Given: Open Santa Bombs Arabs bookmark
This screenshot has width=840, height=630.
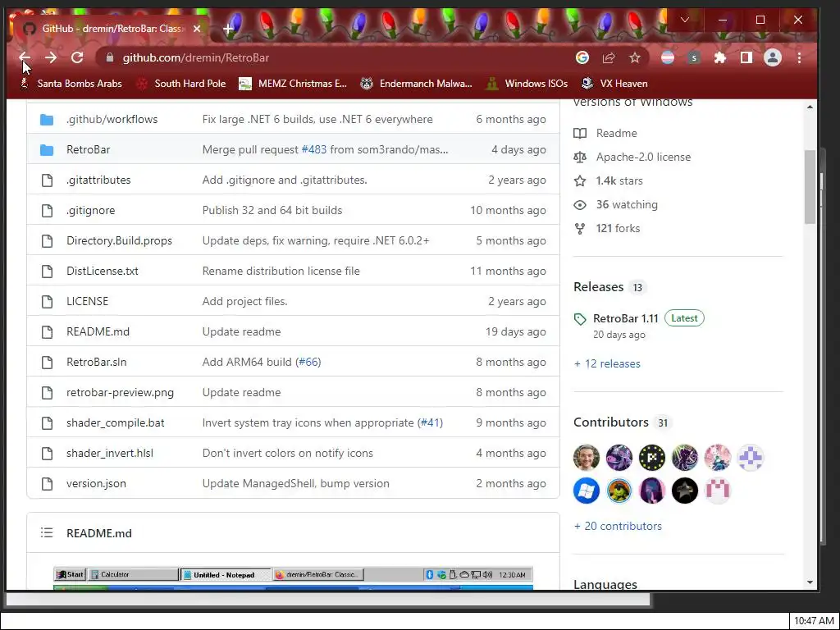Looking at the screenshot, I should [x=71, y=84].
